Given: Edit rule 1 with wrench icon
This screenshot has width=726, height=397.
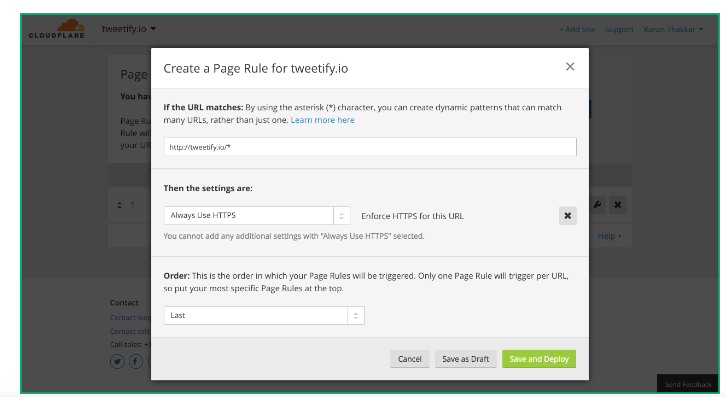Looking at the screenshot, I should click(598, 204).
